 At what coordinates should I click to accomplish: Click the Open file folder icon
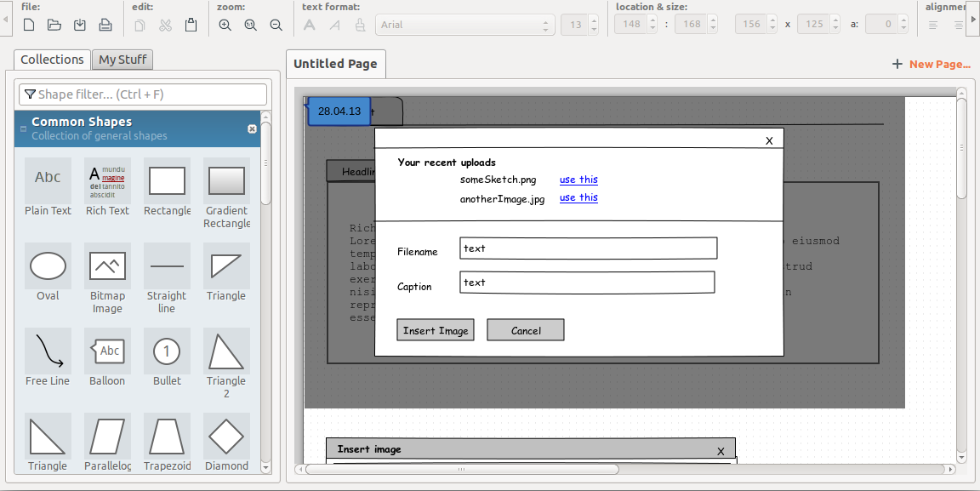(54, 25)
